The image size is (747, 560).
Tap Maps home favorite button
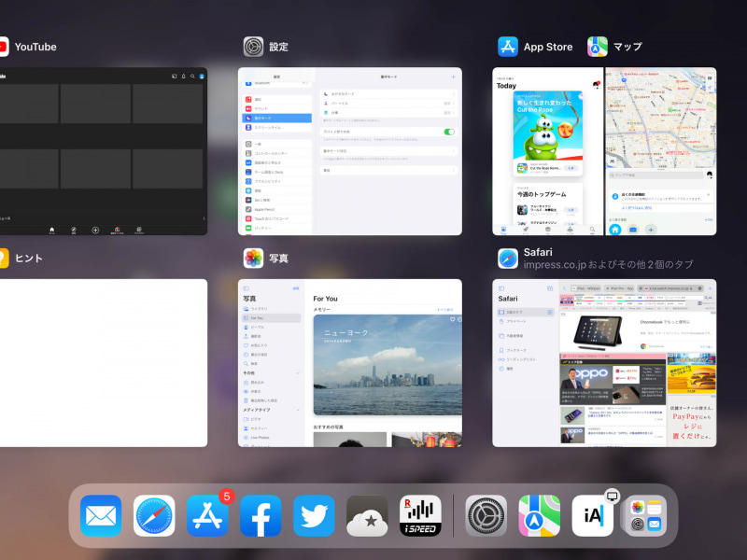pos(615,230)
